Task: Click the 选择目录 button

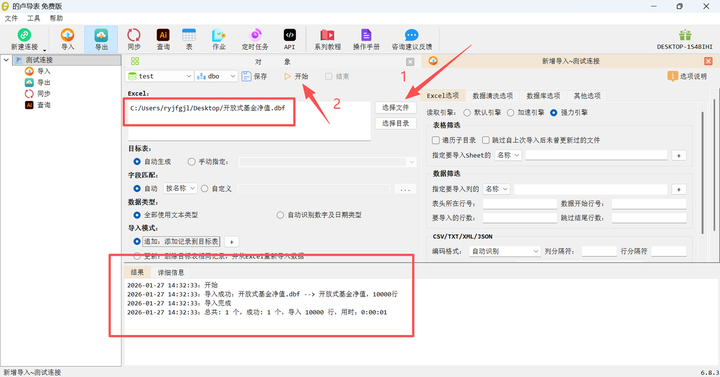Action: pos(395,124)
